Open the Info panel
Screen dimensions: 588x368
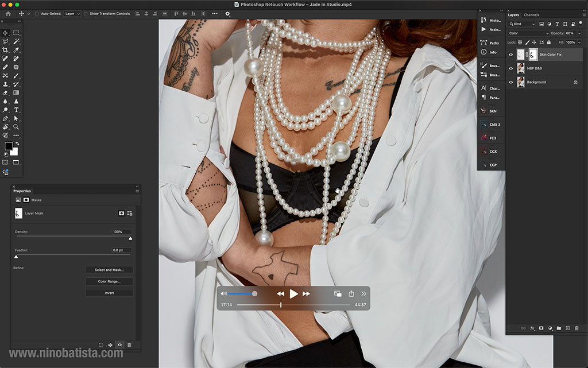[493, 52]
